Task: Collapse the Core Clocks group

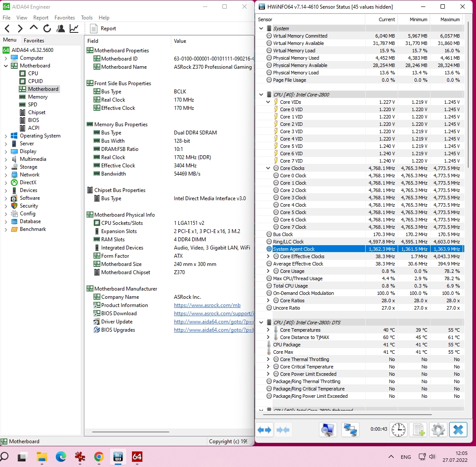Action: (x=268, y=168)
